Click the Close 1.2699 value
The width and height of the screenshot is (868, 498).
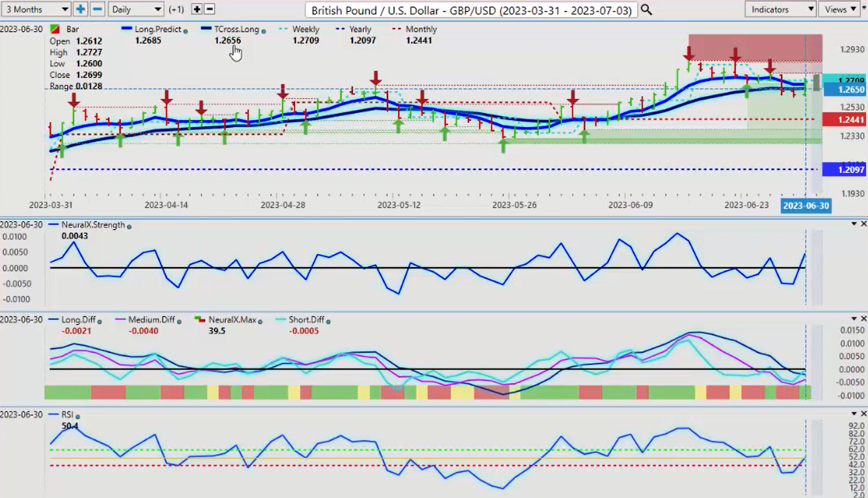pos(89,75)
